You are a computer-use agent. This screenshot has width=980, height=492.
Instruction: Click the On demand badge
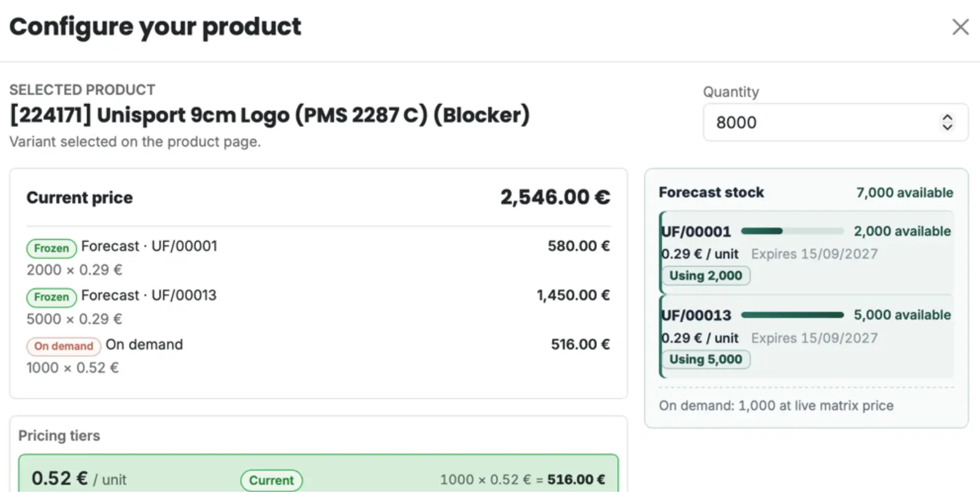point(63,346)
